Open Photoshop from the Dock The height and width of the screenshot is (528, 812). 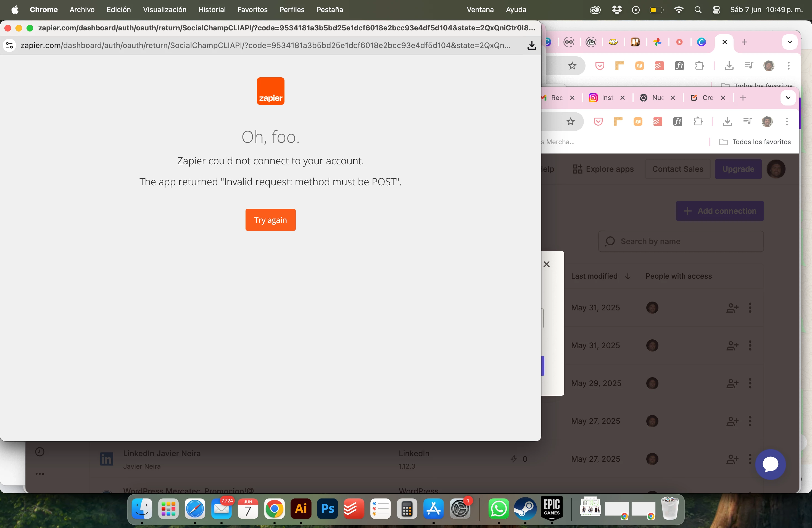tap(327, 509)
